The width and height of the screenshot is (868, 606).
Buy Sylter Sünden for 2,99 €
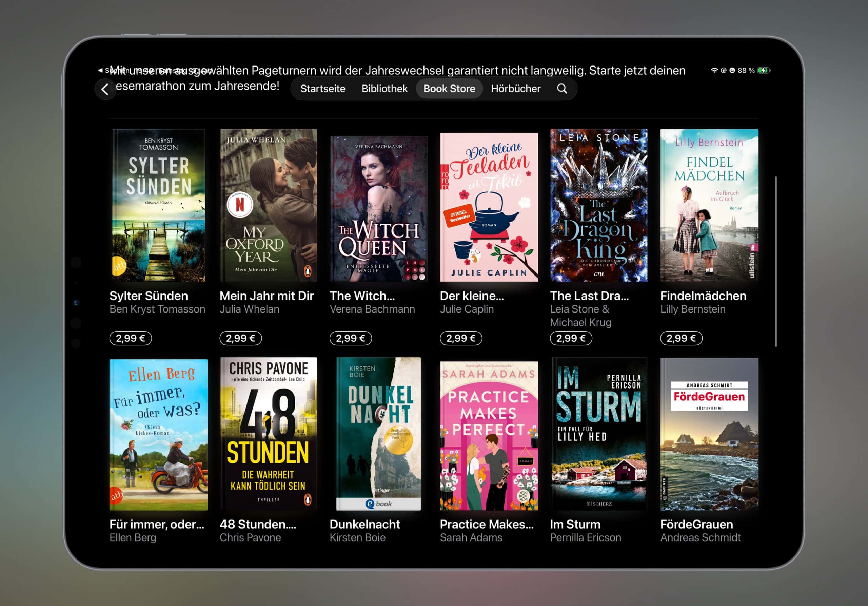click(131, 338)
